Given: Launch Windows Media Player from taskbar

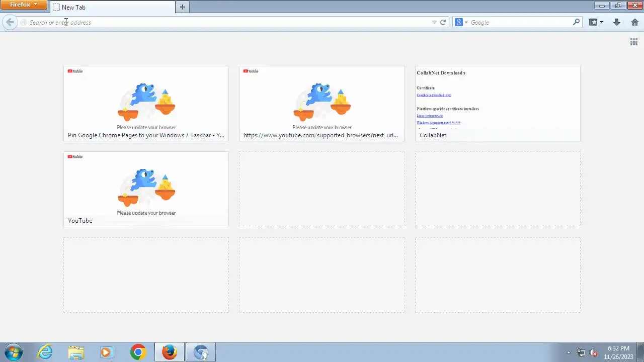Looking at the screenshot, I should pyautogui.click(x=107, y=352).
